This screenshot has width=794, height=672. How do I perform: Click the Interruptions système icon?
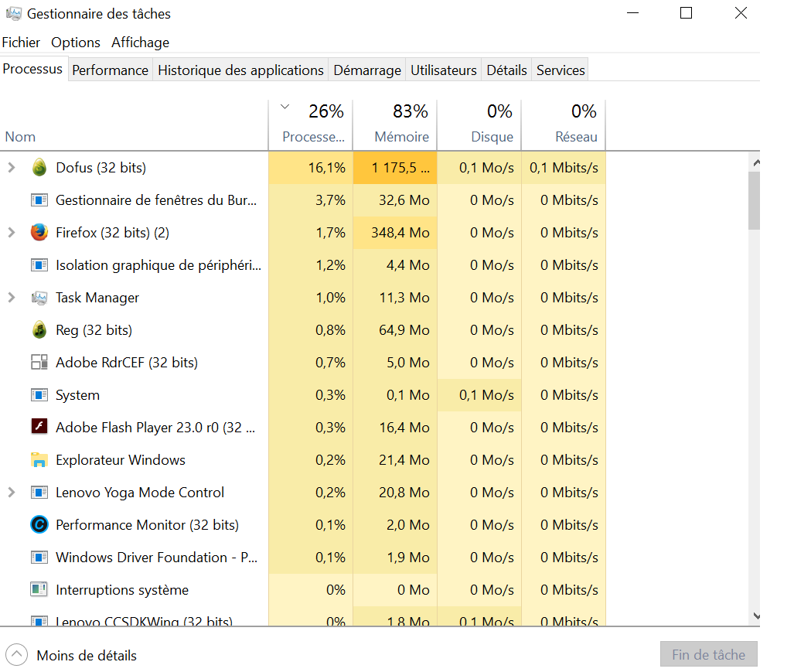coord(39,589)
